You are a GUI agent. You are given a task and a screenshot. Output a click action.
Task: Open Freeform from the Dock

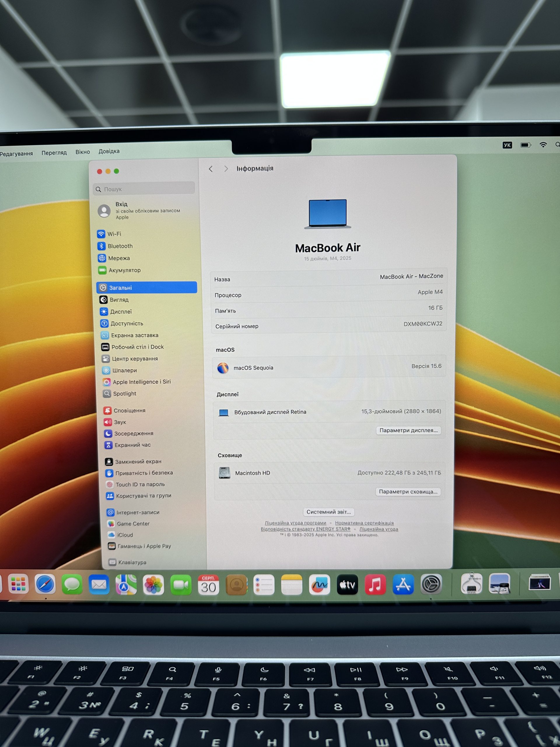pos(319,584)
